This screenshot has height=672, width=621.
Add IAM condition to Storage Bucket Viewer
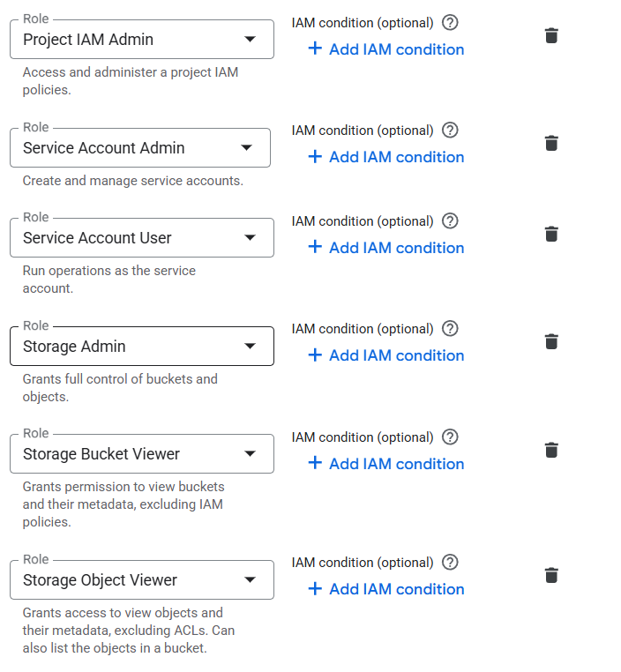pyautogui.click(x=386, y=464)
